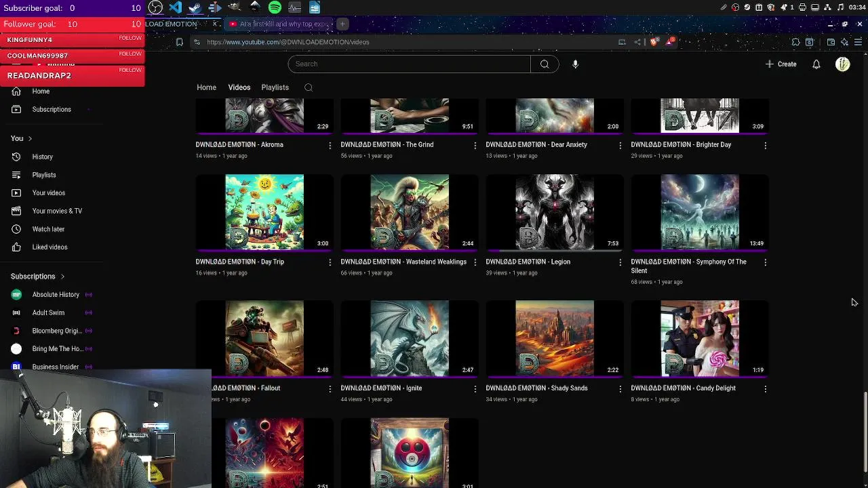The image size is (868, 488).
Task: Open more options for Brighter Day video
Action: click(765, 146)
